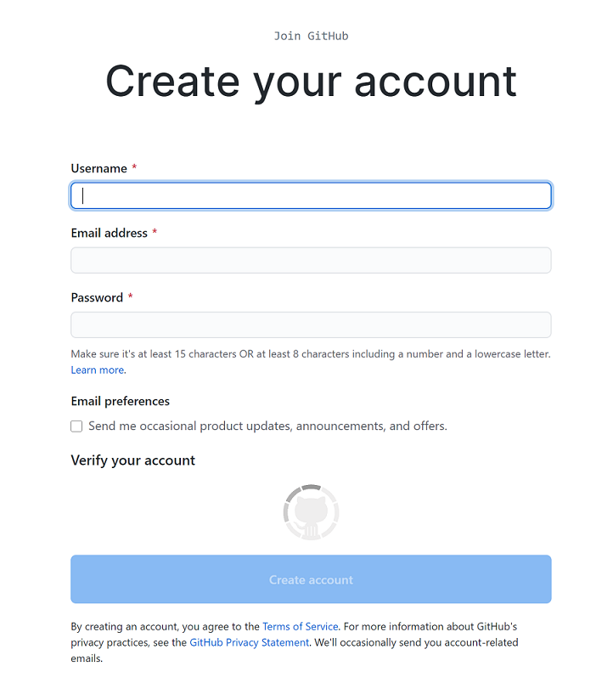Click the Create account button
This screenshot has height=700, width=613.
tap(311, 579)
